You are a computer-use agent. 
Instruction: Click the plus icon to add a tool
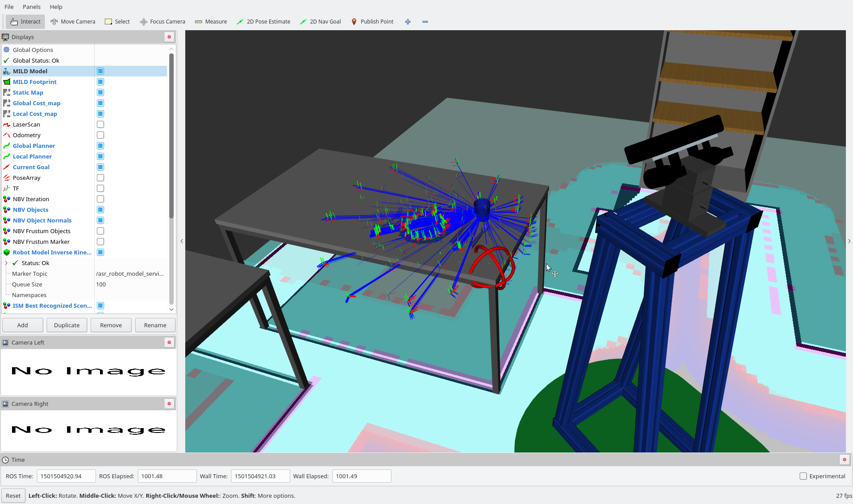(x=408, y=21)
